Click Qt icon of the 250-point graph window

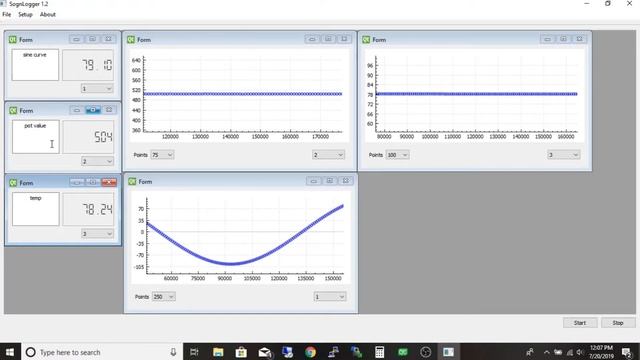pos(132,182)
